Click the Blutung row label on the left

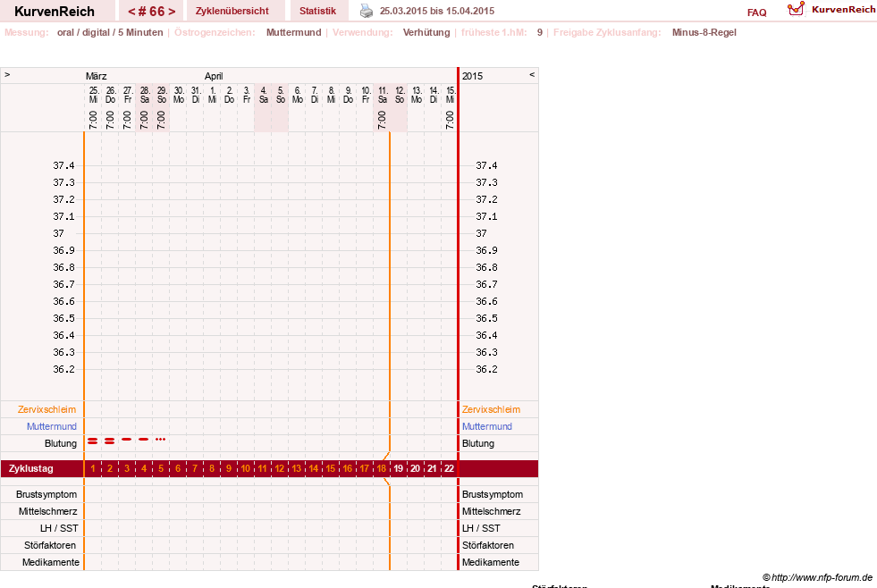pyautogui.click(x=61, y=443)
